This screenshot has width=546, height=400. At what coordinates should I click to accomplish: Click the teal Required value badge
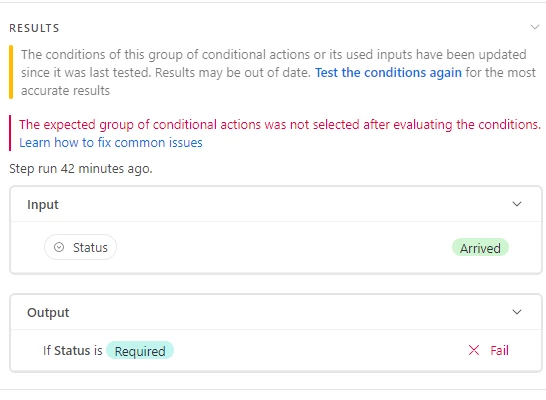pyautogui.click(x=140, y=351)
